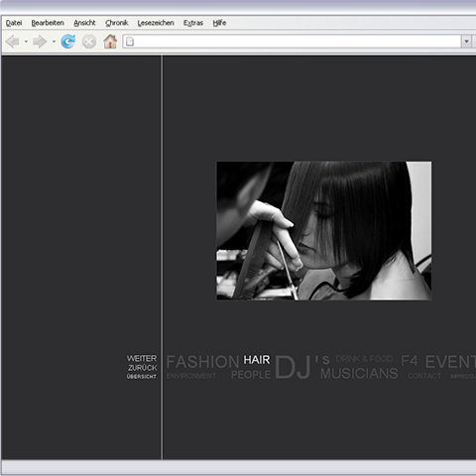Open the EVENT section link

[450, 362]
